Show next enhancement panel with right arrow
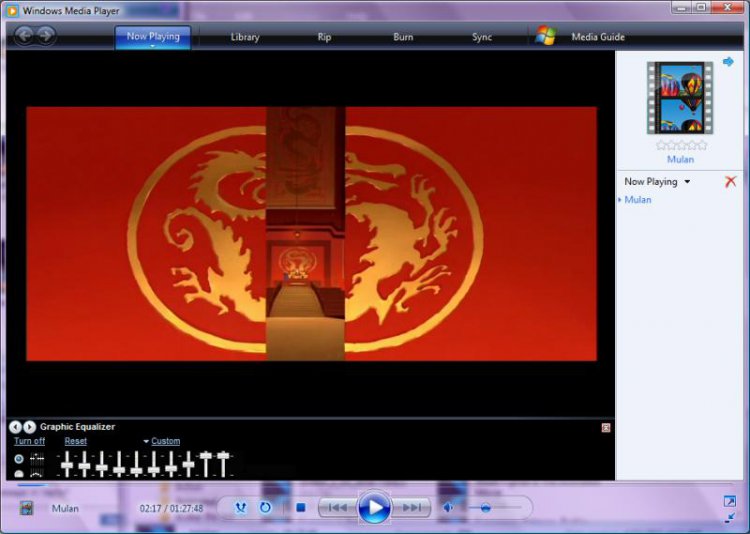This screenshot has width=750, height=534. point(30,427)
